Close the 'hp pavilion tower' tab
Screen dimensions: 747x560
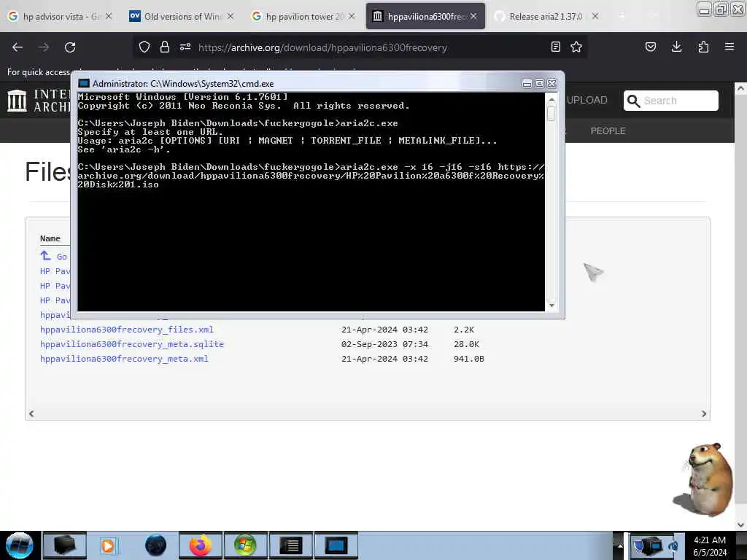point(352,16)
